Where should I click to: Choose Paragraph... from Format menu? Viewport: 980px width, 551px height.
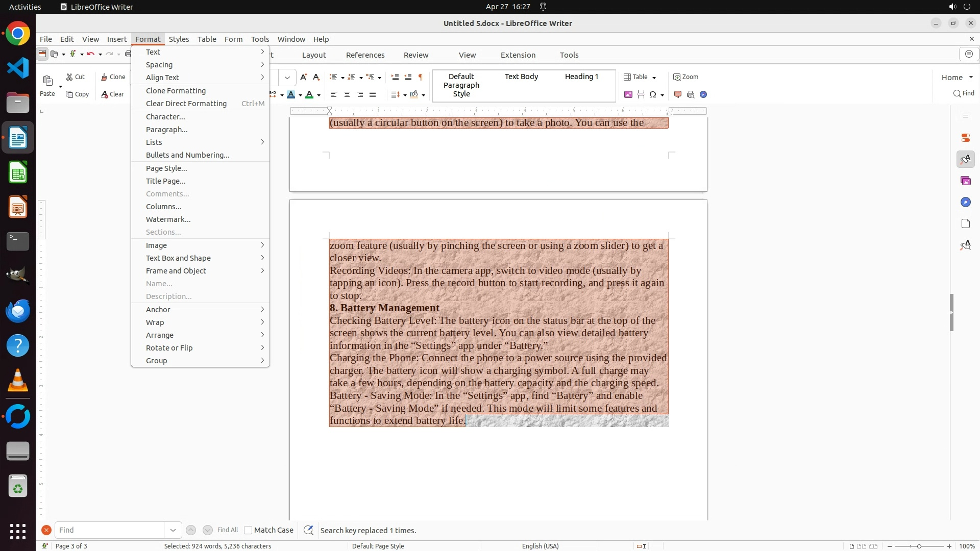[167, 130]
